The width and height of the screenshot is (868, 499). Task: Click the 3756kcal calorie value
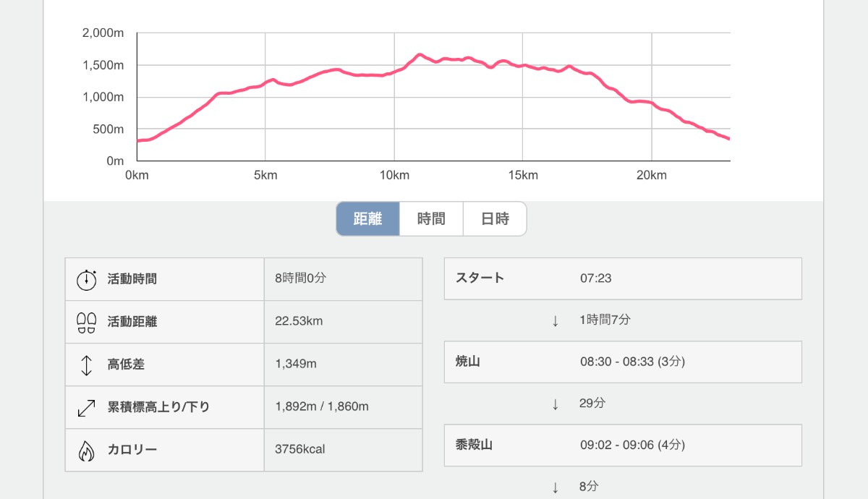click(299, 450)
